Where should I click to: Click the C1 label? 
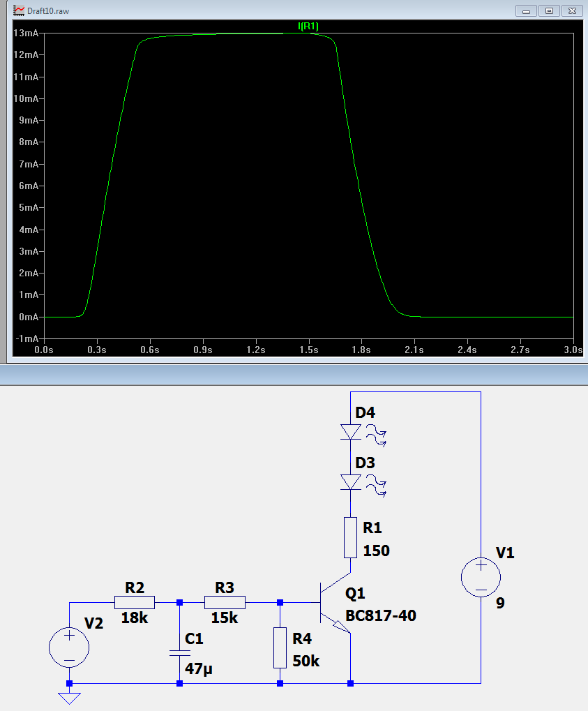194,638
